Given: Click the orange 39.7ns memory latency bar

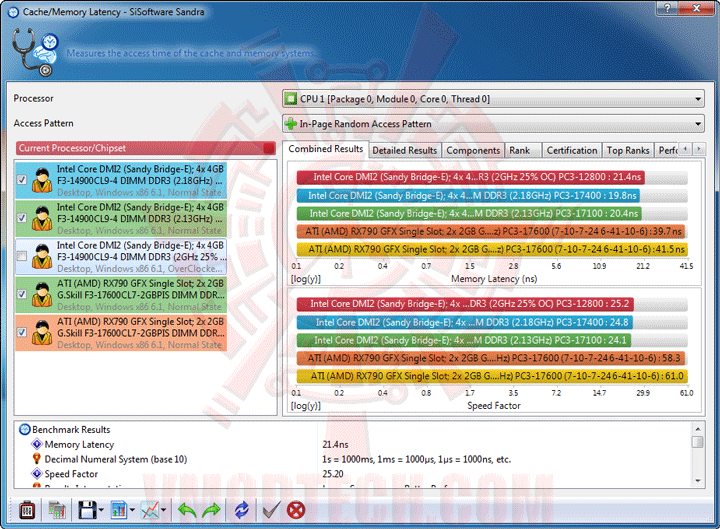Looking at the screenshot, I should (491, 231).
